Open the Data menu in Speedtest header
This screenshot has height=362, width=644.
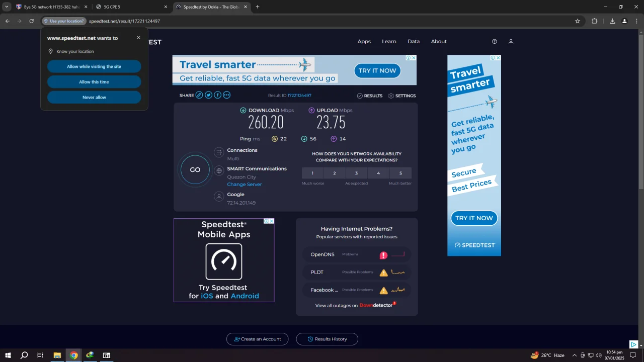414,42
